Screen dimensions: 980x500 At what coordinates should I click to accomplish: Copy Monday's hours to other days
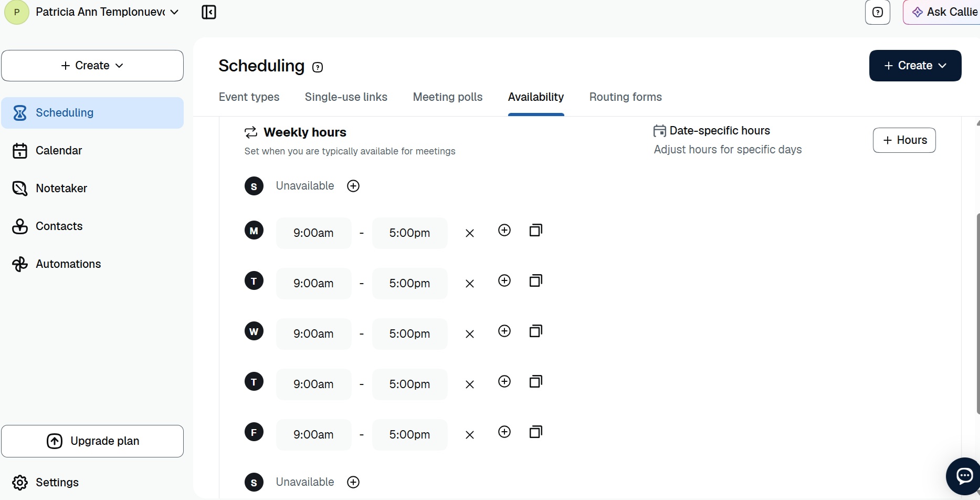point(536,230)
